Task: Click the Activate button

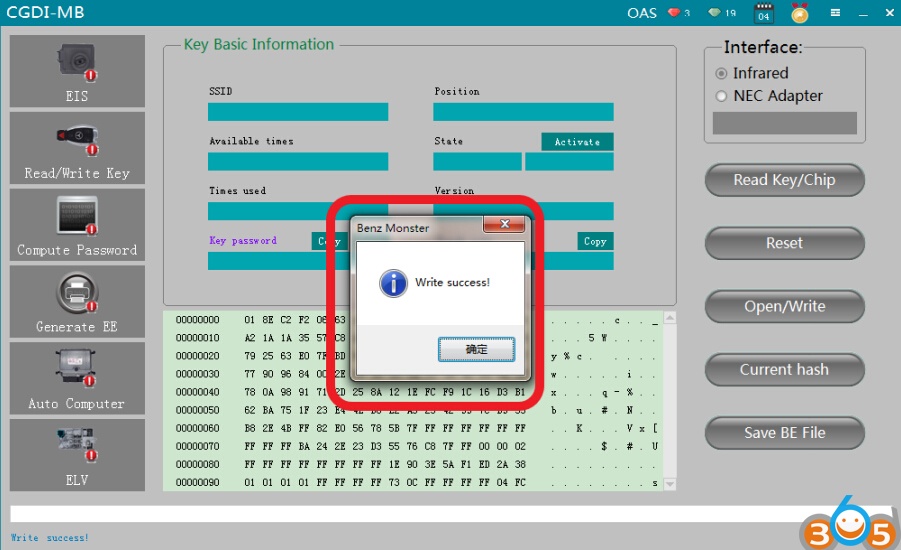Action: coord(577,142)
